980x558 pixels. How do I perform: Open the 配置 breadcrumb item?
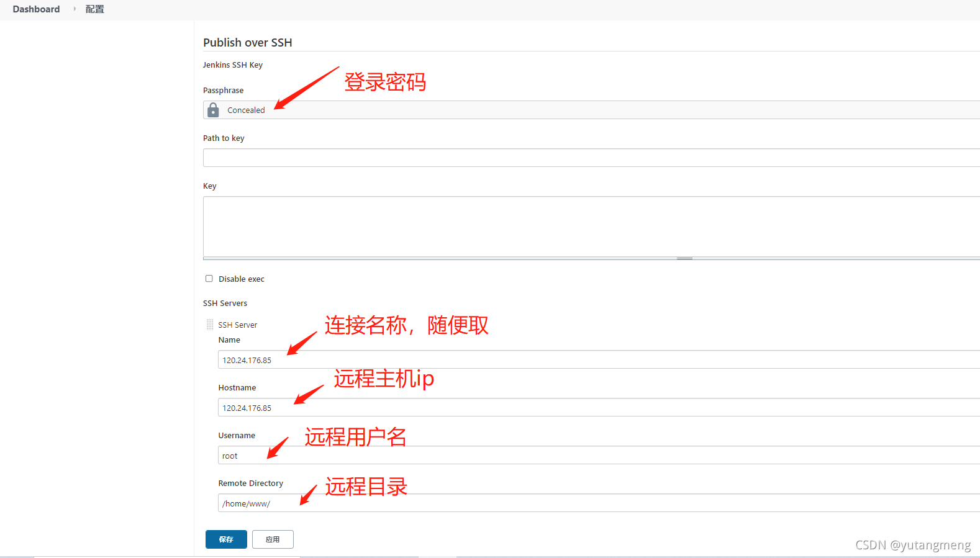pos(95,9)
